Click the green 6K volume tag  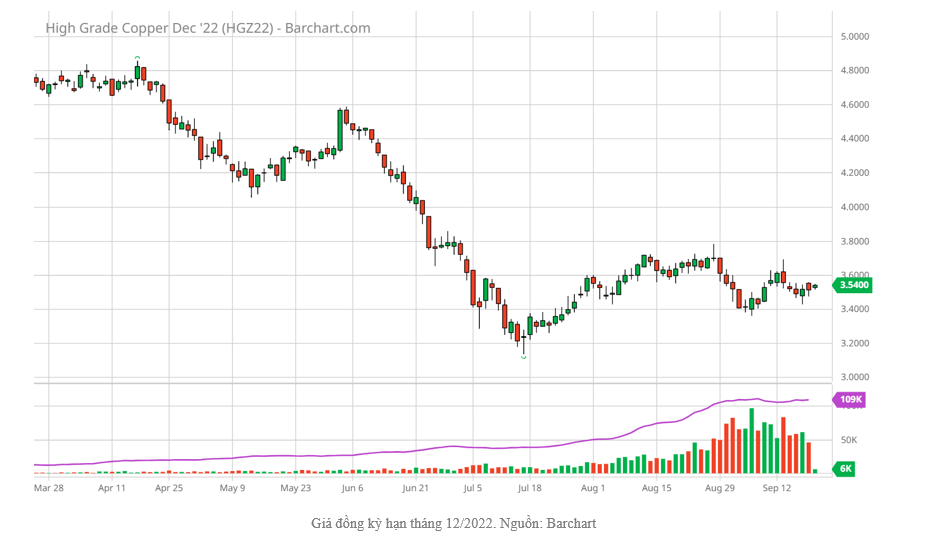coord(844,469)
